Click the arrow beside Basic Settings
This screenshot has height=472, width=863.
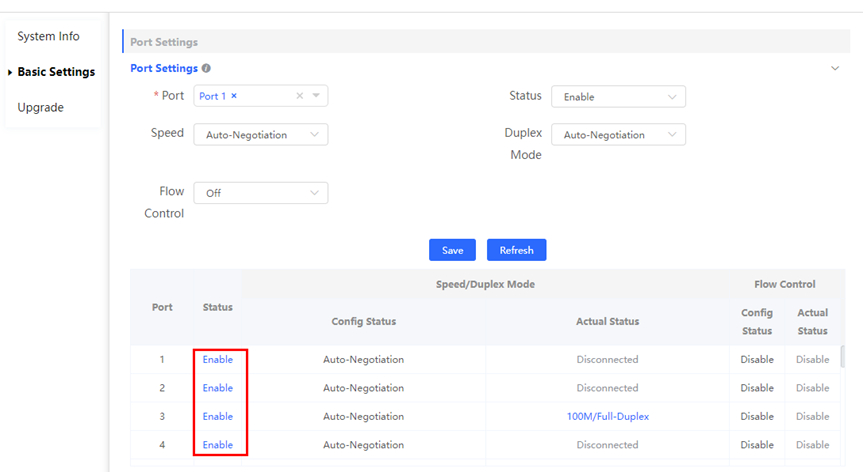10,72
